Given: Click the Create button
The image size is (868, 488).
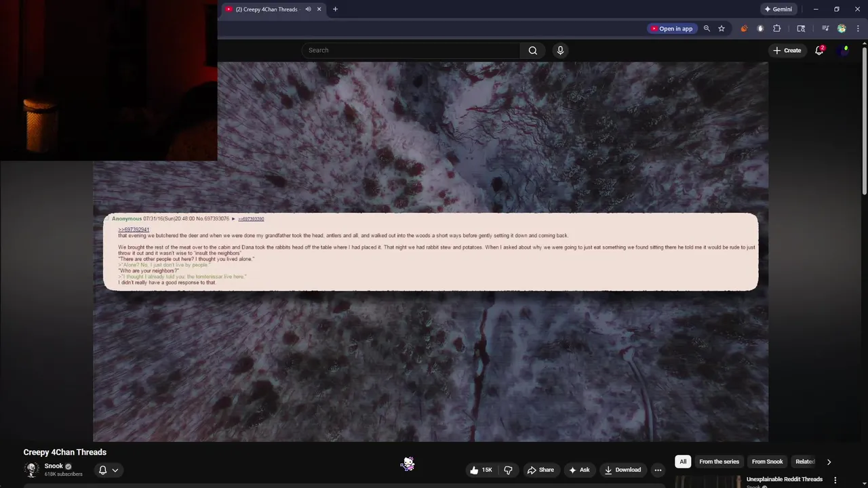Looking at the screenshot, I should click(x=787, y=50).
